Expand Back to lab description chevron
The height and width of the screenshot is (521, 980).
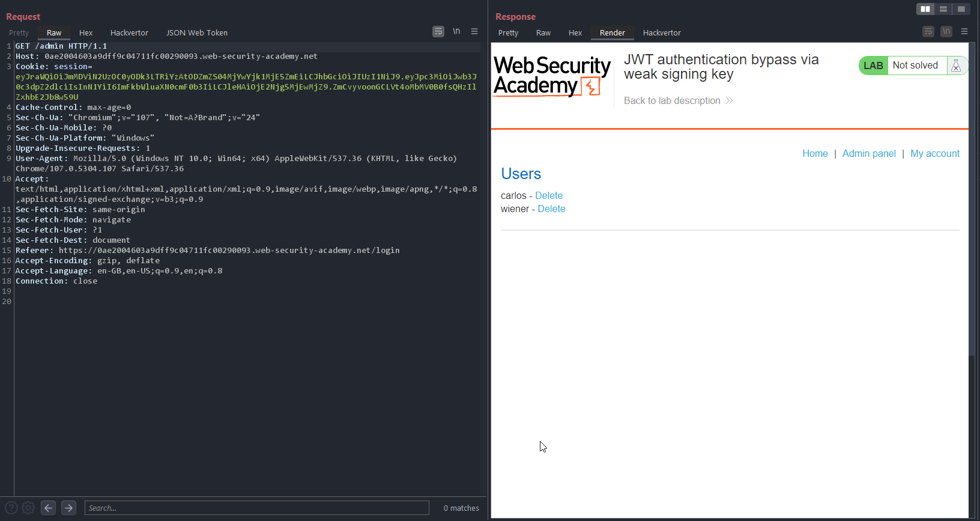click(x=729, y=100)
